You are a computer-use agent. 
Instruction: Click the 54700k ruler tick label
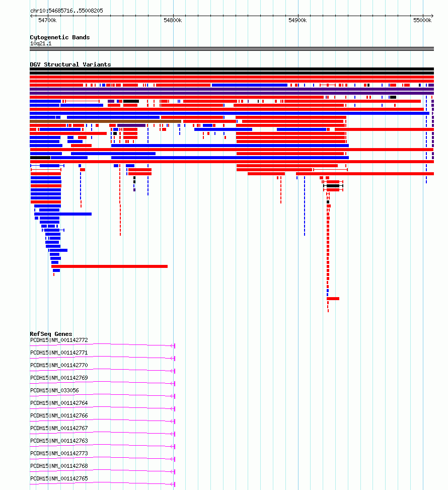point(47,20)
